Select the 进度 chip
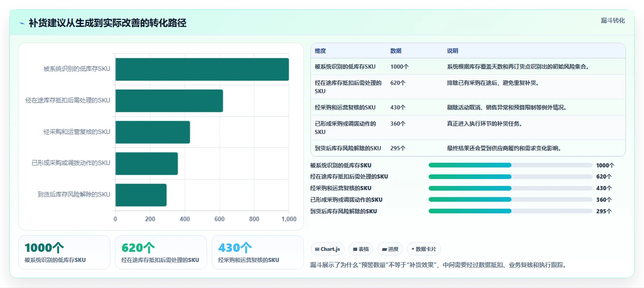Image resolution: width=644 pixels, height=288 pixels. pyautogui.click(x=390, y=249)
